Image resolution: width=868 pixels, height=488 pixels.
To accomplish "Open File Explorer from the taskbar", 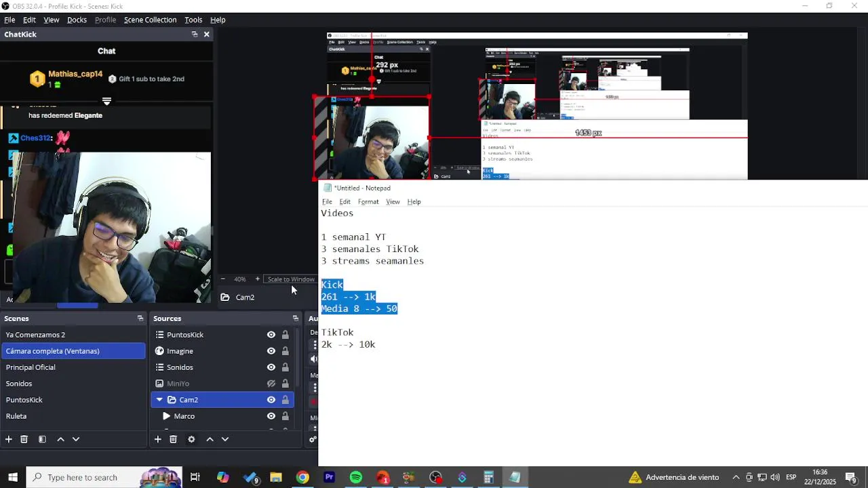I will click(x=275, y=478).
